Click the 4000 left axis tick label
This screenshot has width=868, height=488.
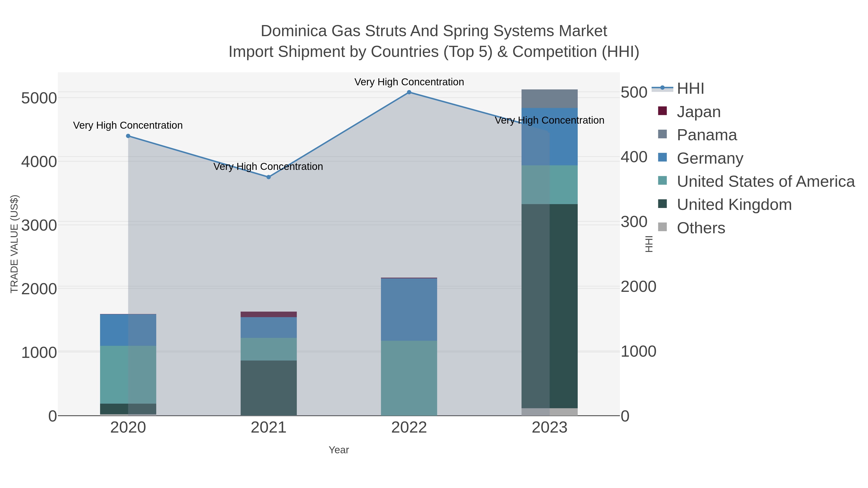pyautogui.click(x=39, y=162)
